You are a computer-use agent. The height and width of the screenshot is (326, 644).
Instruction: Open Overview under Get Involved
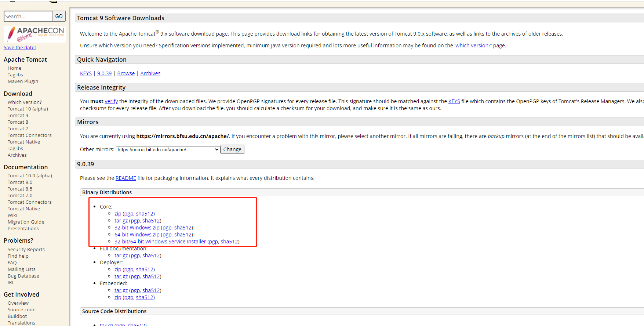pyautogui.click(x=18, y=303)
